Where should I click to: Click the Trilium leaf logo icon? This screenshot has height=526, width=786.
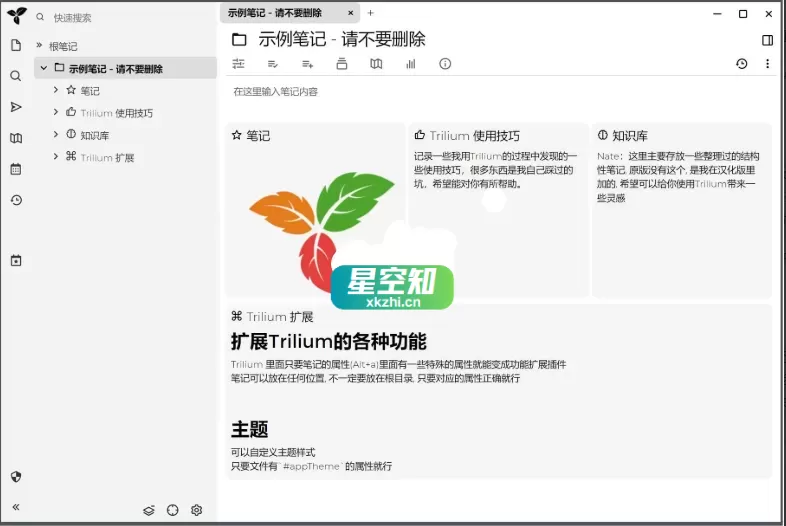pos(17,15)
